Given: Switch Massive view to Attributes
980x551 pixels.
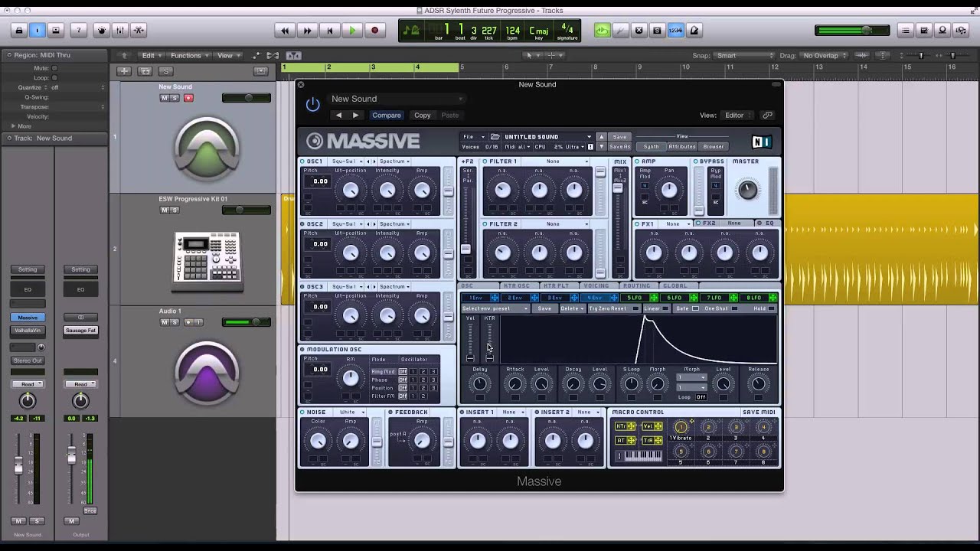Looking at the screenshot, I should point(682,147).
